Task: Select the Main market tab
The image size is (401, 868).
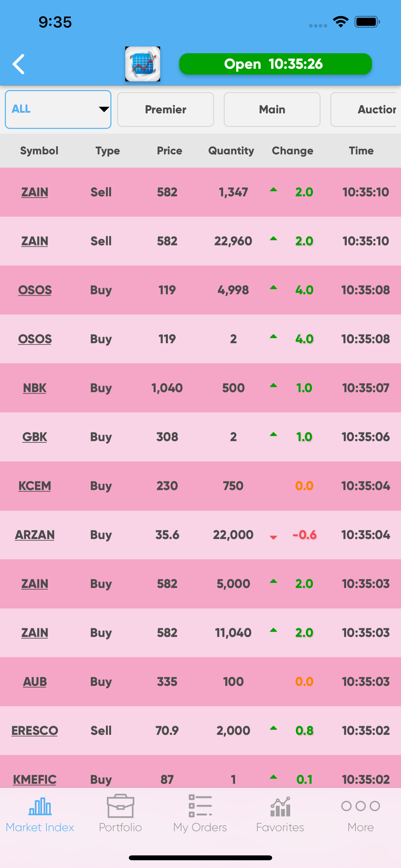Action: 272,109
